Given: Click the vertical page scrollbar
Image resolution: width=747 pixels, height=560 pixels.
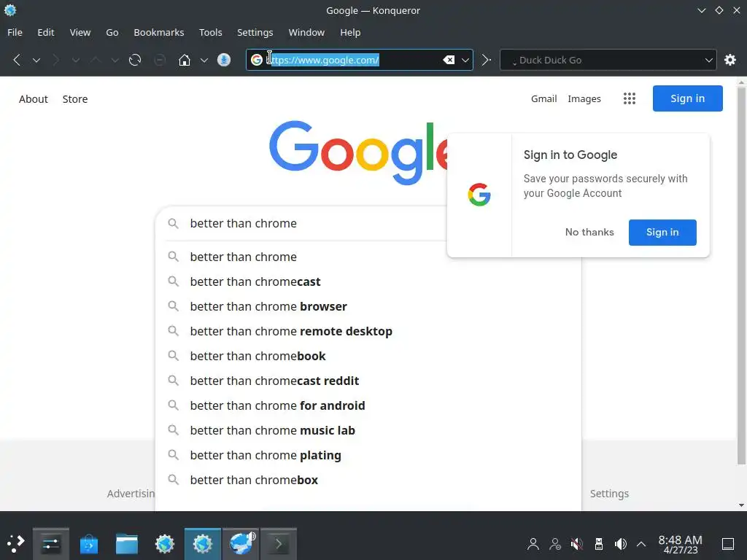Looking at the screenshot, I should (741, 275).
